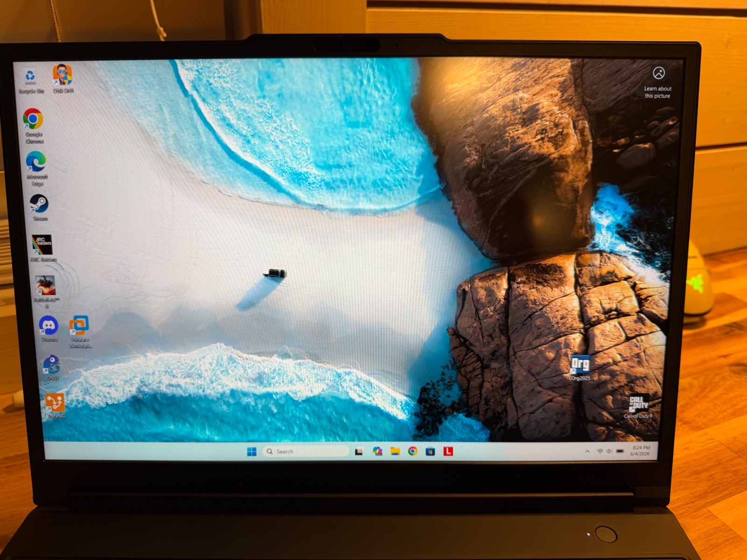Open the Windows Start menu
747x560 pixels.
click(252, 451)
